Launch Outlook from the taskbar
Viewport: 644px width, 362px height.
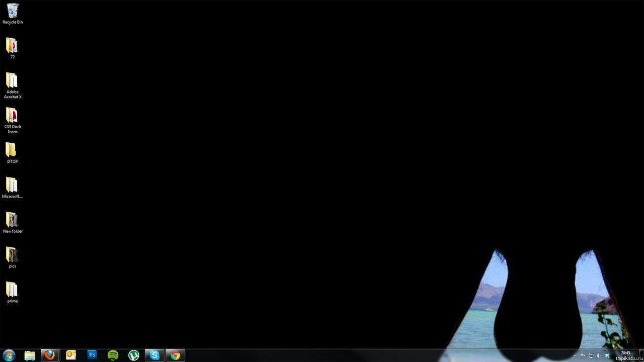[71, 355]
